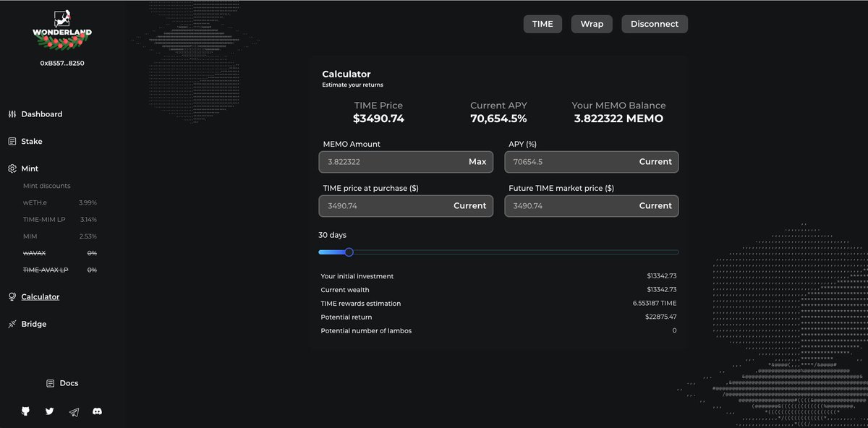Click Current in future price field
Image resolution: width=868 pixels, height=428 pixels.
point(655,206)
